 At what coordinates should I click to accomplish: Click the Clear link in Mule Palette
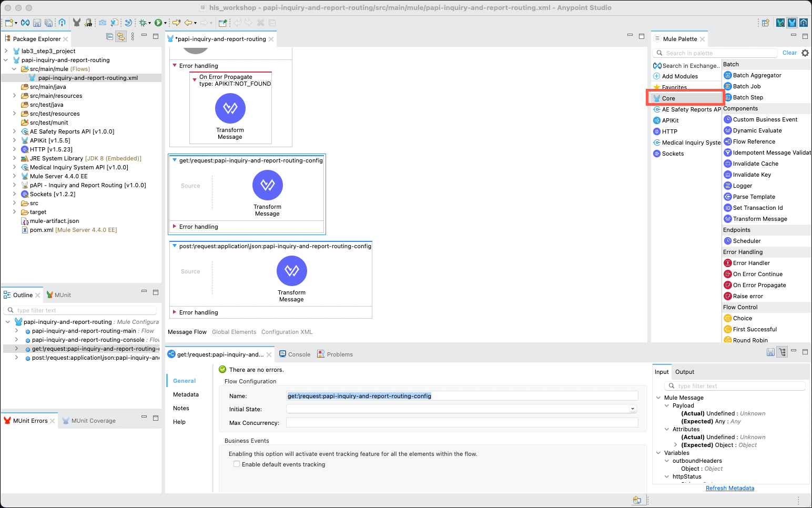(x=789, y=53)
